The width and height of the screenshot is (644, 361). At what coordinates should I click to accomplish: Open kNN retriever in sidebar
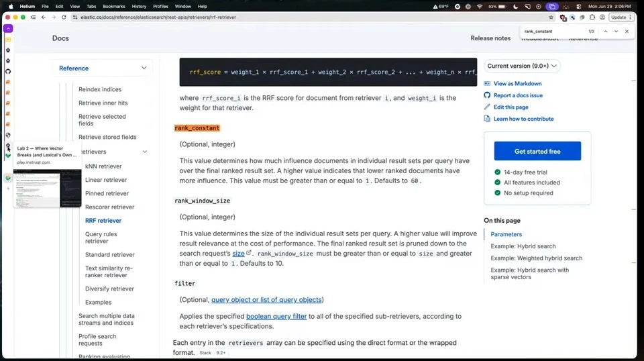click(103, 166)
